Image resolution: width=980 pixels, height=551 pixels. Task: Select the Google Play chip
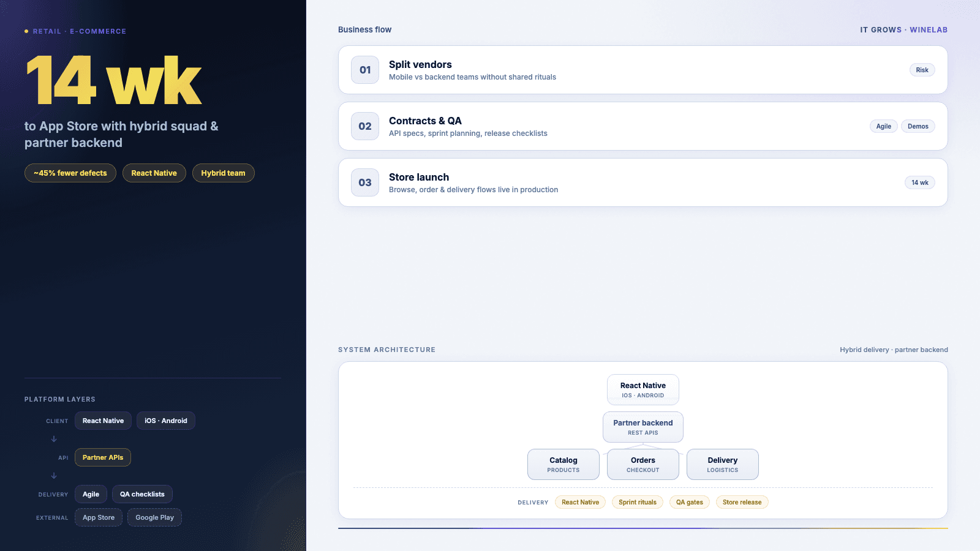pyautogui.click(x=154, y=517)
